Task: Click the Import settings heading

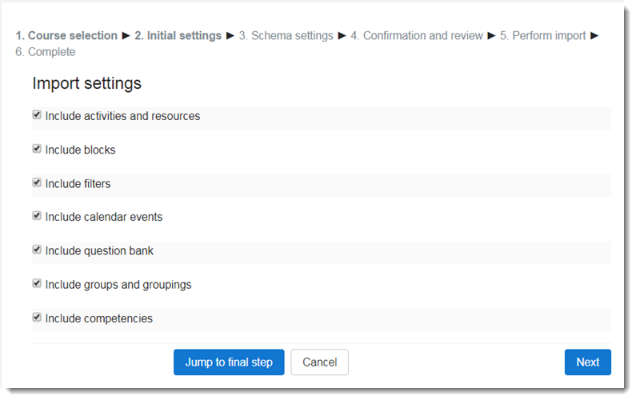Action: coord(87,84)
